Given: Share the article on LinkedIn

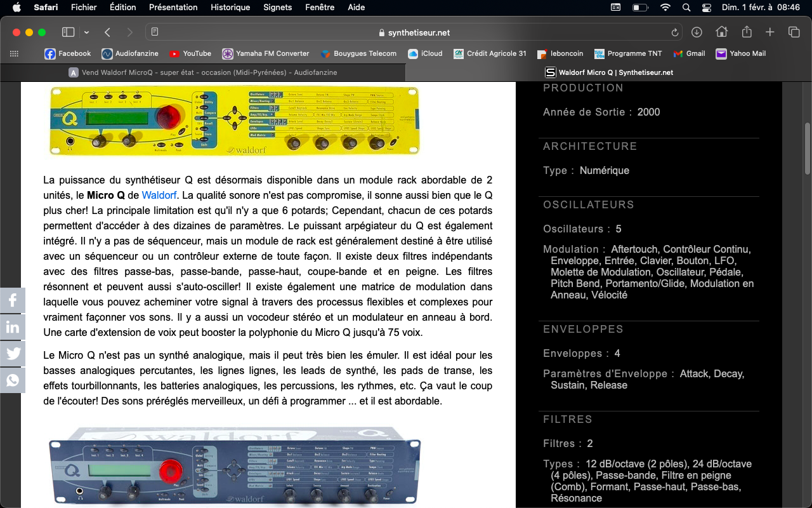Looking at the screenshot, I should point(13,327).
